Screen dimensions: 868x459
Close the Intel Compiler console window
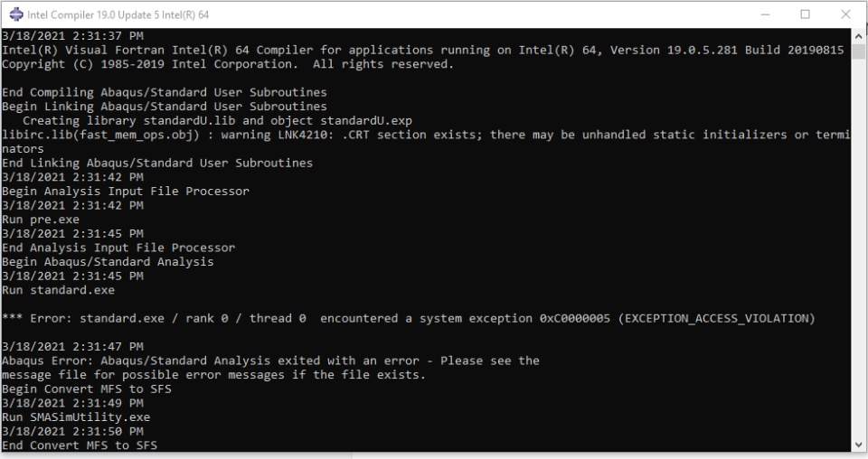tap(846, 14)
